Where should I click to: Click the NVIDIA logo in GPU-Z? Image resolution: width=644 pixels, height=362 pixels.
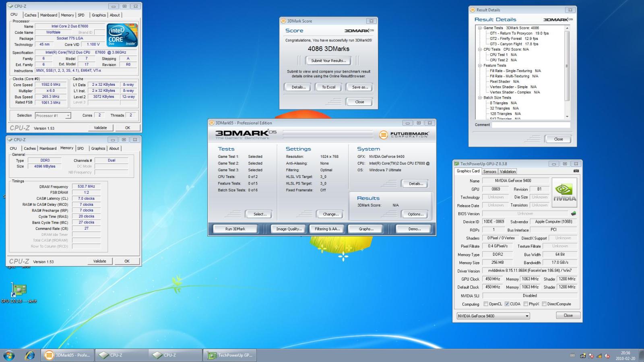click(x=564, y=192)
